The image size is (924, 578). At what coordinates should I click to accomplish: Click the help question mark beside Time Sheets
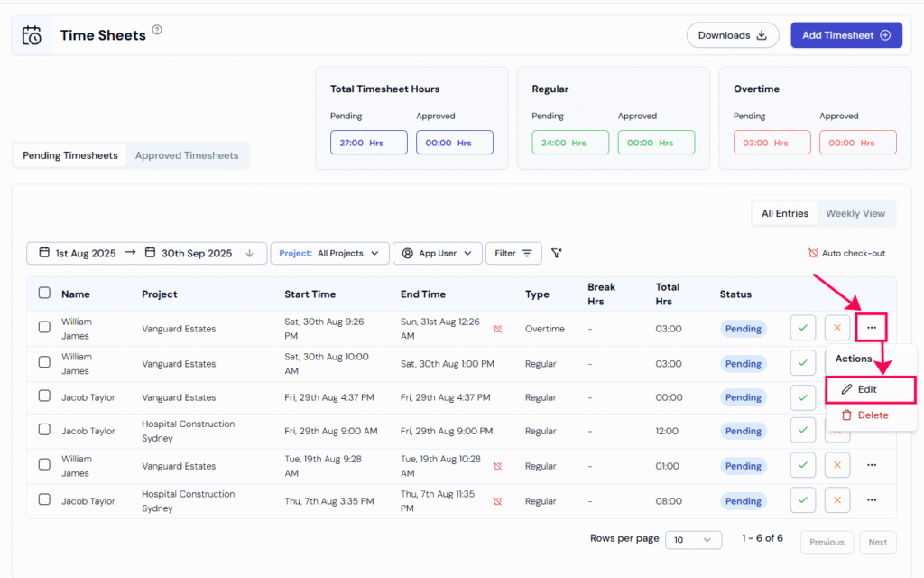(157, 30)
